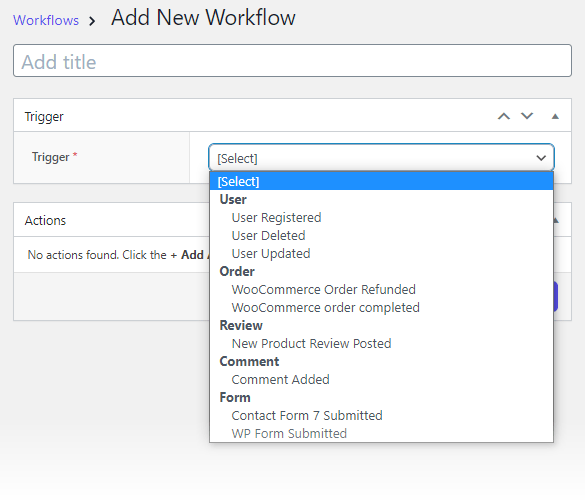585x501 pixels.
Task: Move the Trigger panel down with the arrow
Action: click(527, 116)
